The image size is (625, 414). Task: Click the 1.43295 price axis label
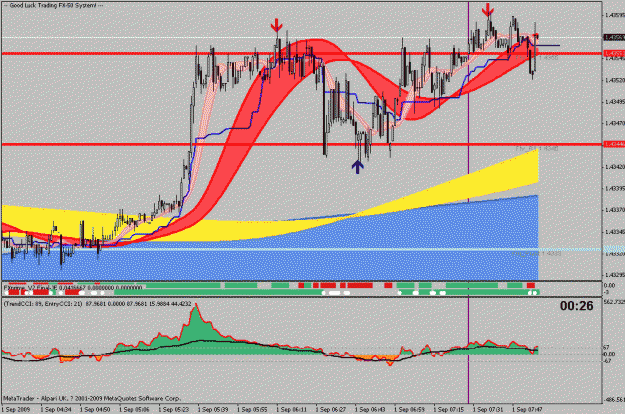pos(615,275)
